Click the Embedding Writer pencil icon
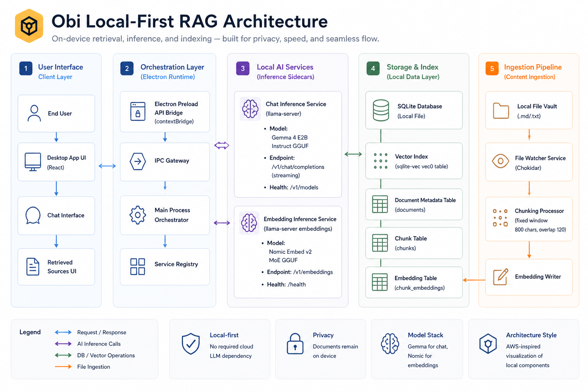 tap(501, 277)
